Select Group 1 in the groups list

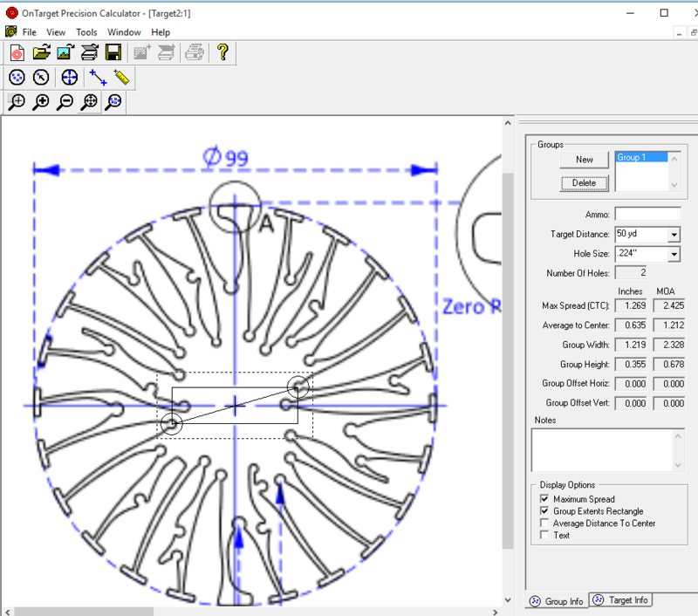point(641,157)
